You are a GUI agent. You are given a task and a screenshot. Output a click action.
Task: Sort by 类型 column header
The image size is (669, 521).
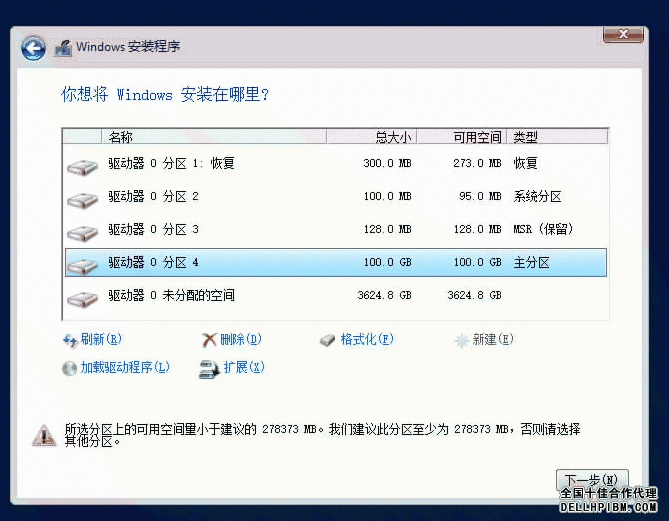pos(557,137)
